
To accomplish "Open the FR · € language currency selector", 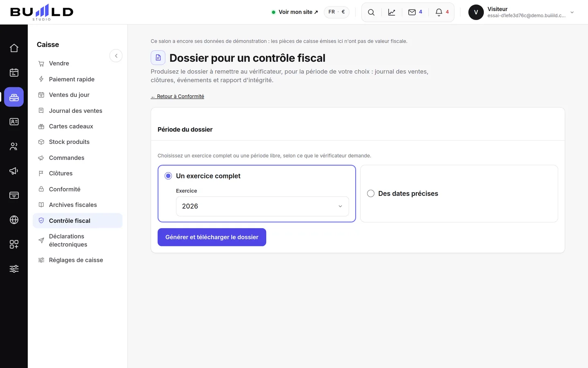I will point(336,12).
